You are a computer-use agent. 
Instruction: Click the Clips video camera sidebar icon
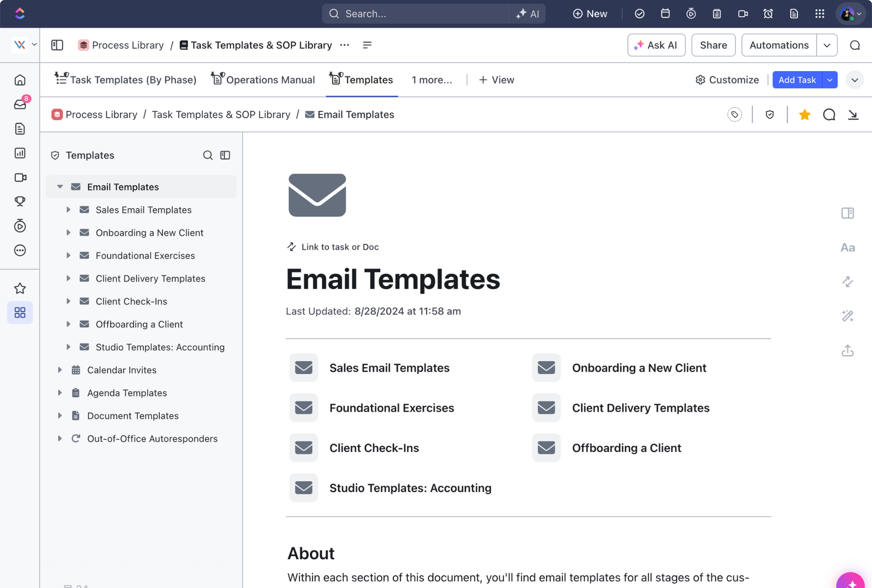(20, 177)
